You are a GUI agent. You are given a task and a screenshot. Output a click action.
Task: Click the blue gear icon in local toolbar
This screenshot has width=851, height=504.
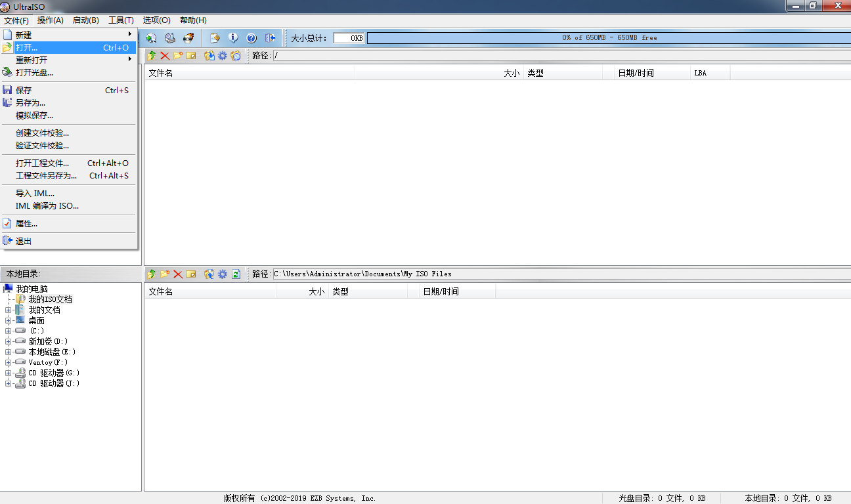[223, 274]
